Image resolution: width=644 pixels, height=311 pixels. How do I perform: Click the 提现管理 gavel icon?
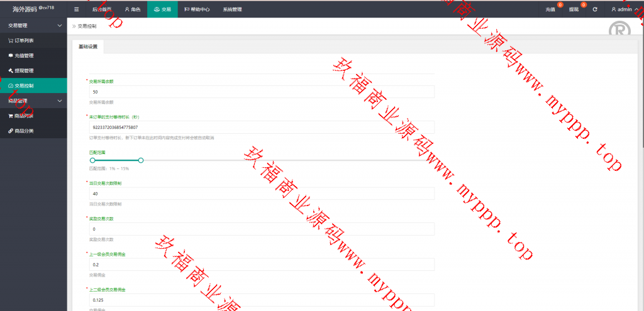point(10,71)
